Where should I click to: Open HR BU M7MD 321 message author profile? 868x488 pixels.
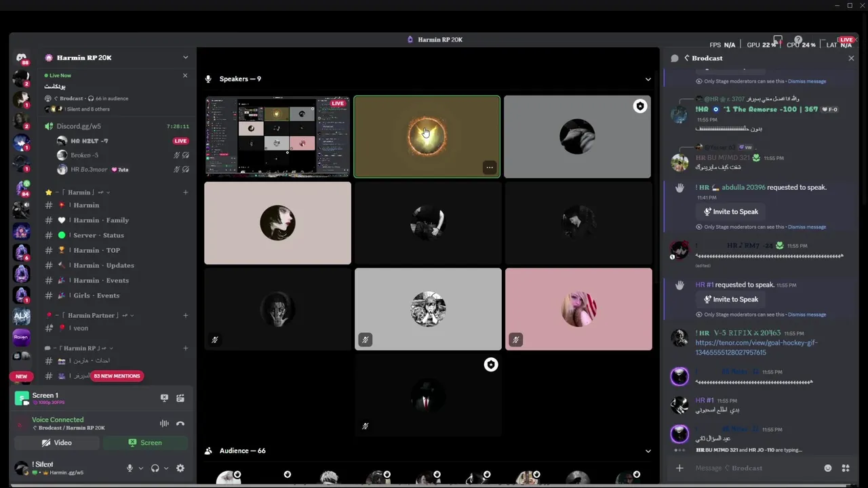[x=722, y=158]
